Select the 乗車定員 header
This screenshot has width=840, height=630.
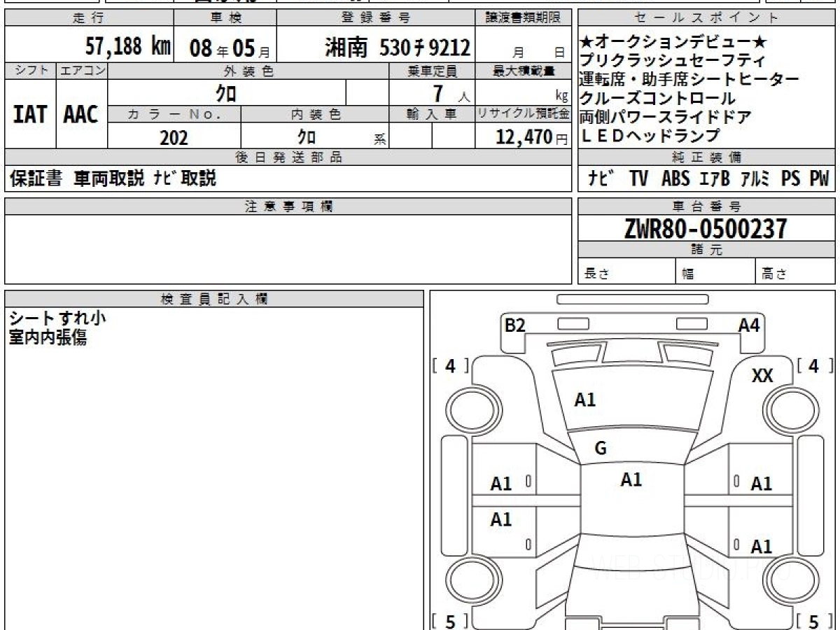(432, 71)
